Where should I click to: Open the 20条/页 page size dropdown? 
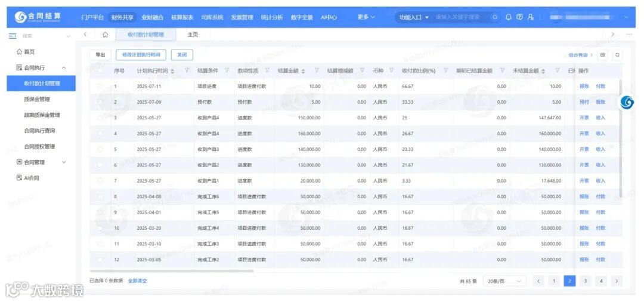504,281
